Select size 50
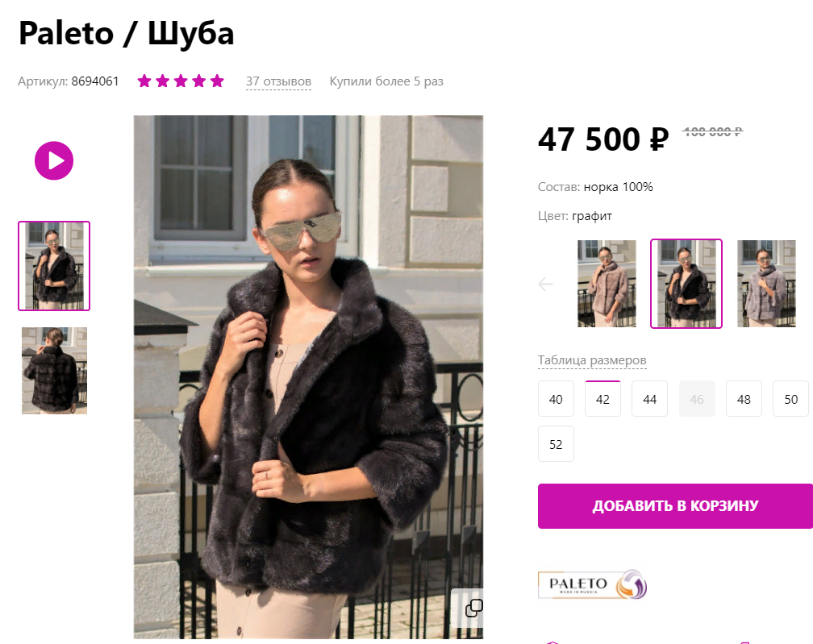Screen dimensions: 813x644 tap(790, 399)
